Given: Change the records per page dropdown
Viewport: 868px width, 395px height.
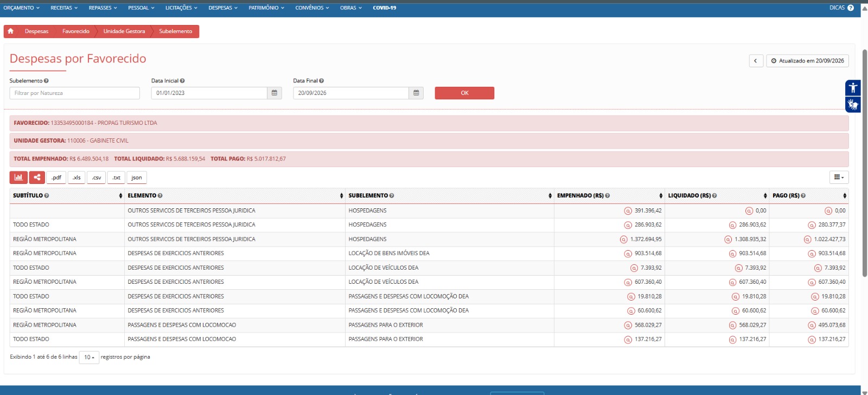Looking at the screenshot, I should (89, 357).
